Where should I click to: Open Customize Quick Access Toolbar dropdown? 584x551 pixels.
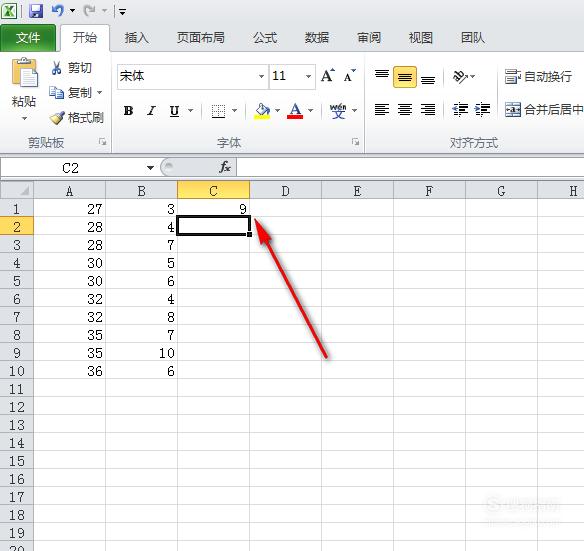[x=122, y=12]
